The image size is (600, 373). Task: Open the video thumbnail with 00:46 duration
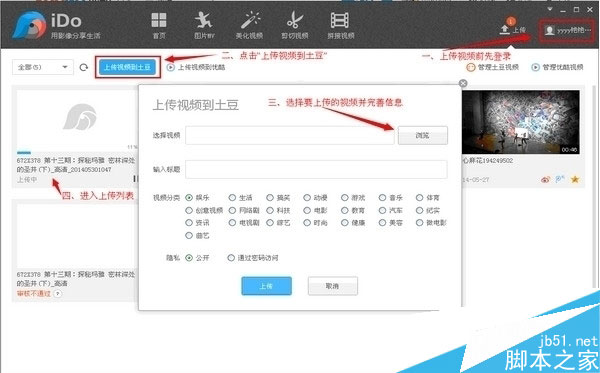click(x=521, y=122)
